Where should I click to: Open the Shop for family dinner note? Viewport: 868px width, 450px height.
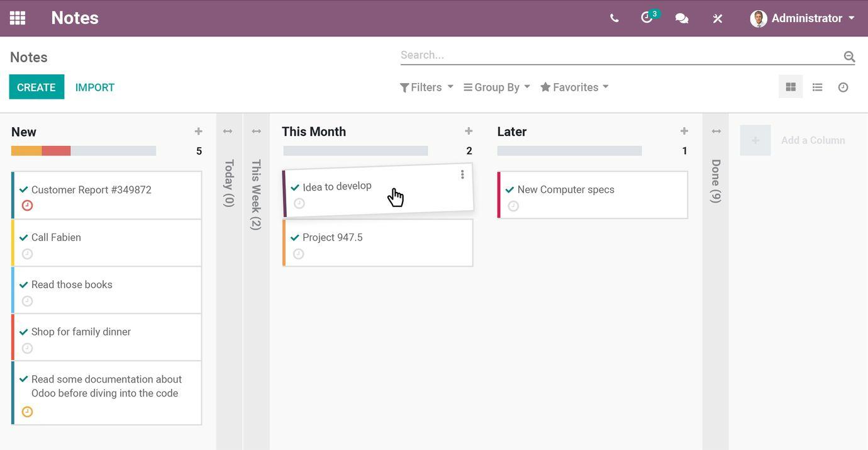pos(106,337)
